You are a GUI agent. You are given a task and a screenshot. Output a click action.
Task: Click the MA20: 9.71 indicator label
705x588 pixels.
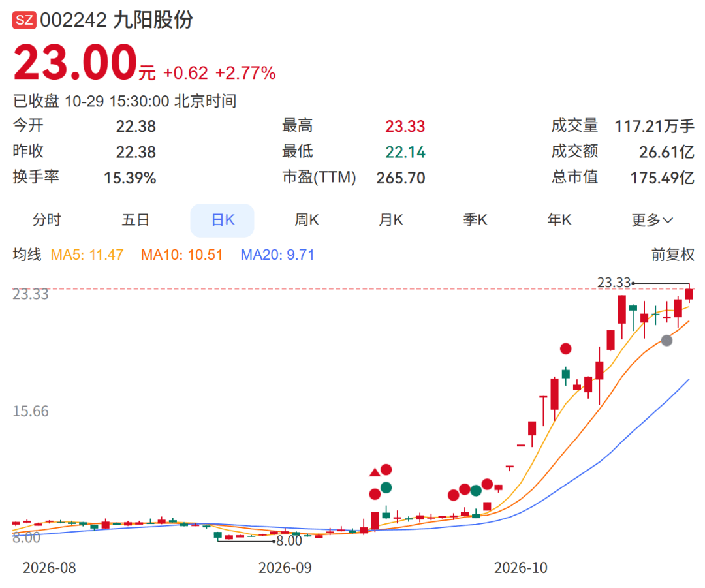pos(277,255)
